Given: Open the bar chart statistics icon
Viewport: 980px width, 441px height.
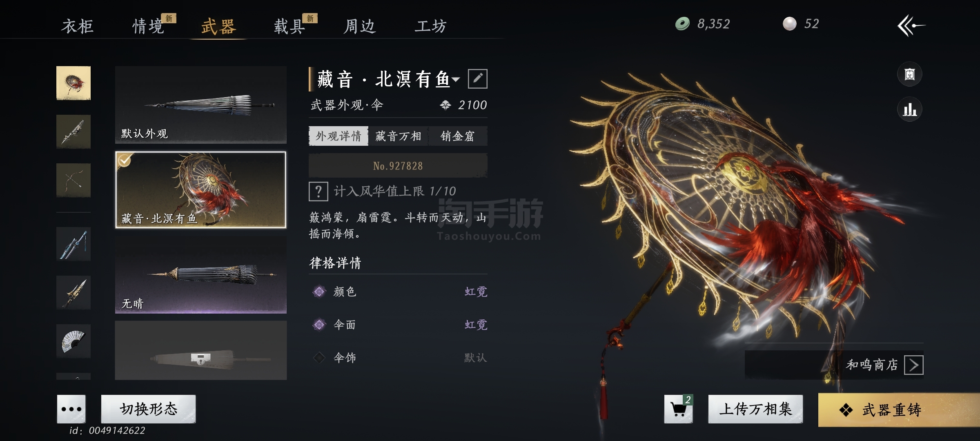Looking at the screenshot, I should [909, 109].
